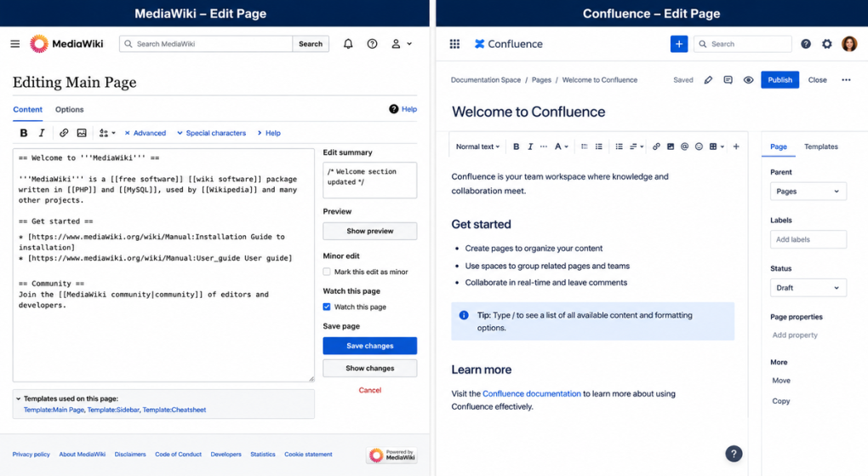Open Confluence user avatar
This screenshot has height=476, width=868.
click(x=849, y=43)
